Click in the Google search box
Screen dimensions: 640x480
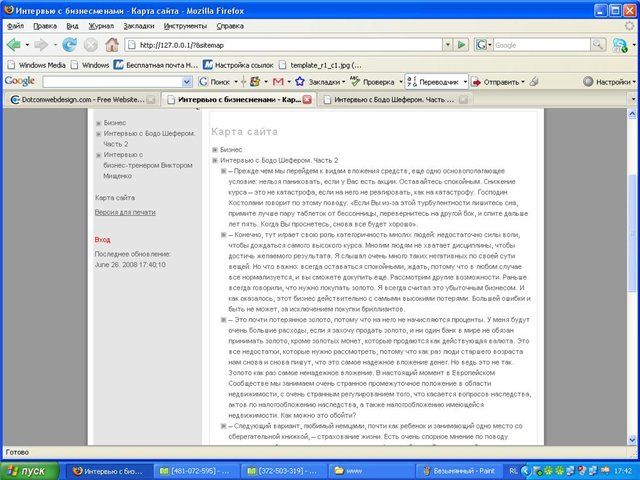point(542,45)
